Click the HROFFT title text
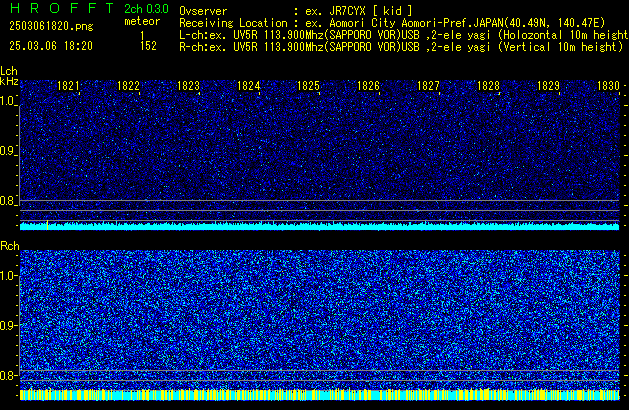Viewport: 629px width, 410px height. click(x=62, y=8)
